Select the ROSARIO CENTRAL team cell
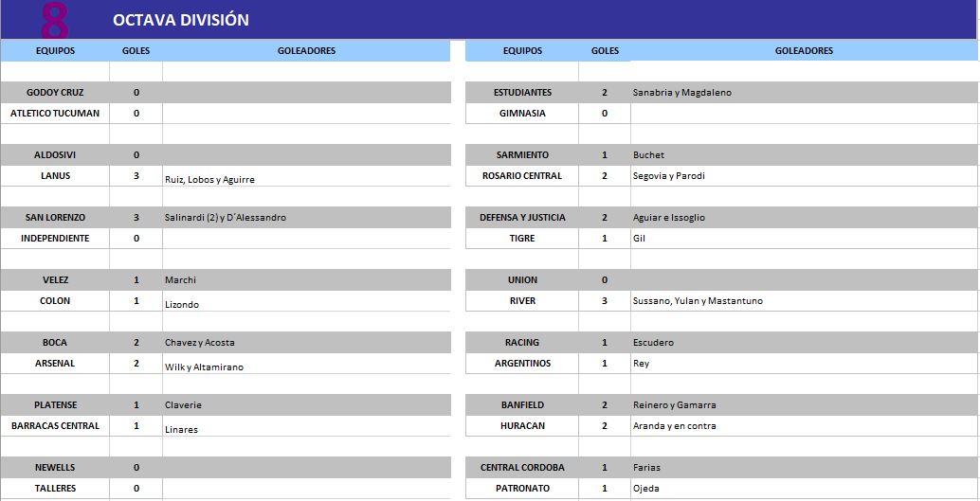Image resolution: width=980 pixels, height=501 pixels. (x=522, y=175)
